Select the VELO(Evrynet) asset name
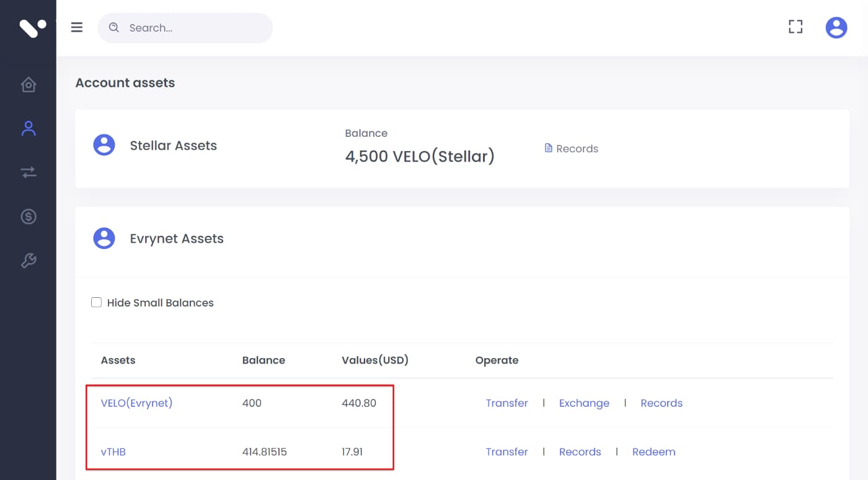Screen dimensions: 868x480 pos(136,403)
